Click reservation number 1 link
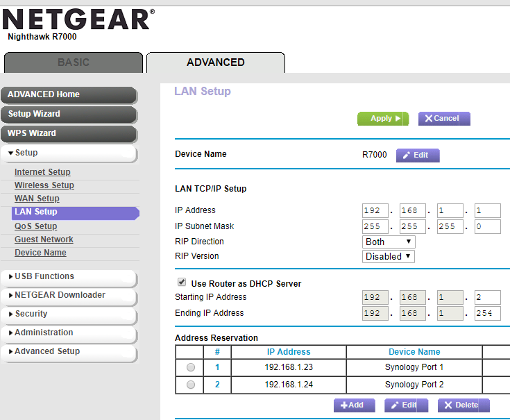 click(217, 367)
